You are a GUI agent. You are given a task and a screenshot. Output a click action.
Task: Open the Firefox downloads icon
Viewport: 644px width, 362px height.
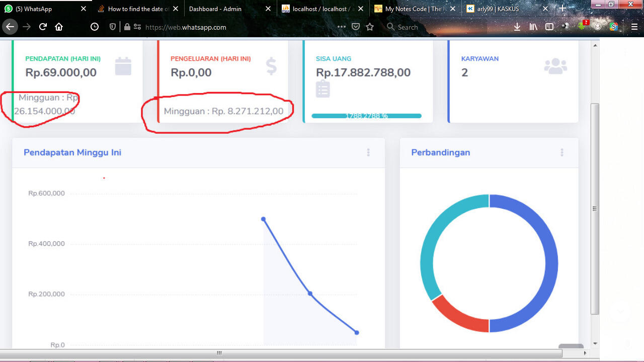(517, 27)
